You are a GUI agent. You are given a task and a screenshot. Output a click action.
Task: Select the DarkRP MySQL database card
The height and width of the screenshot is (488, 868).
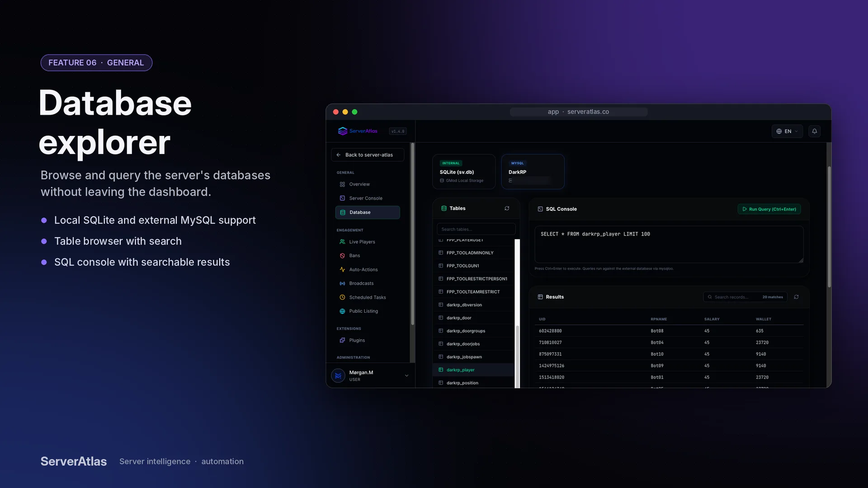533,172
